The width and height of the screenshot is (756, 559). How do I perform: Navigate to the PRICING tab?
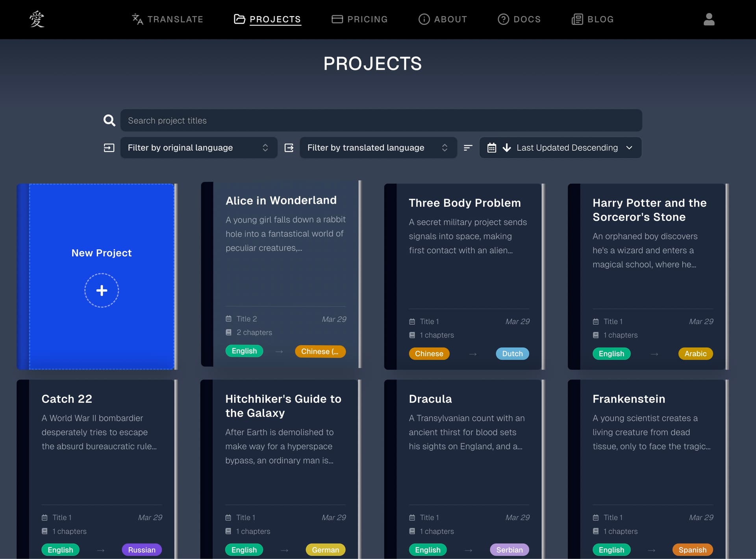coord(367,19)
